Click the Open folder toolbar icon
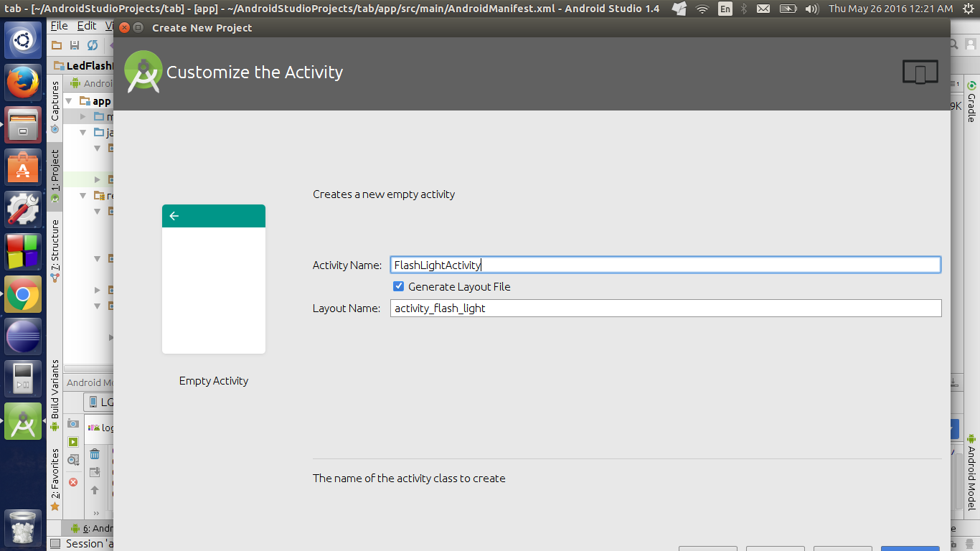Image resolution: width=980 pixels, height=551 pixels. (x=57, y=45)
